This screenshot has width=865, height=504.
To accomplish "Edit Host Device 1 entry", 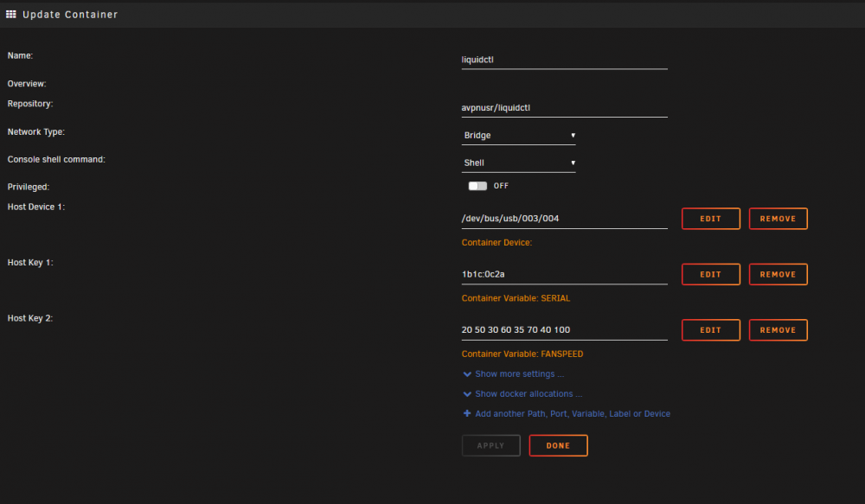I will [710, 219].
